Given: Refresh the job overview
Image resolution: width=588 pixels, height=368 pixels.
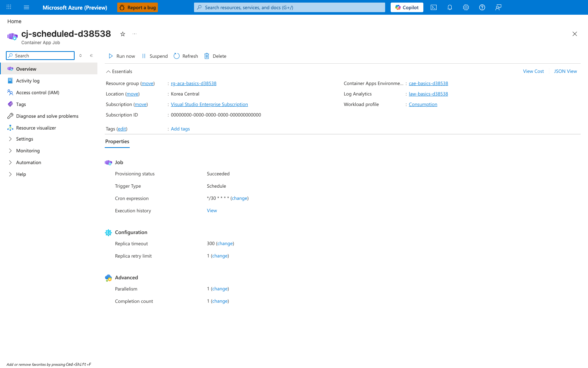Looking at the screenshot, I should click(x=186, y=56).
